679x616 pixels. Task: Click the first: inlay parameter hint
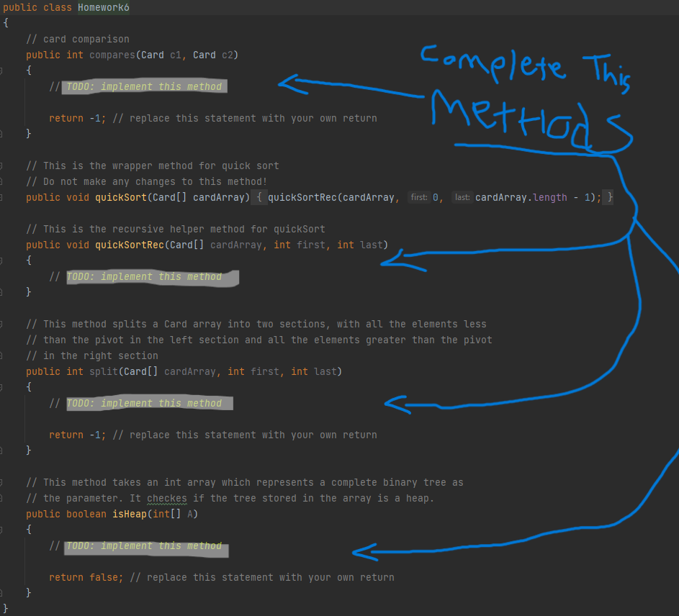pos(419,197)
